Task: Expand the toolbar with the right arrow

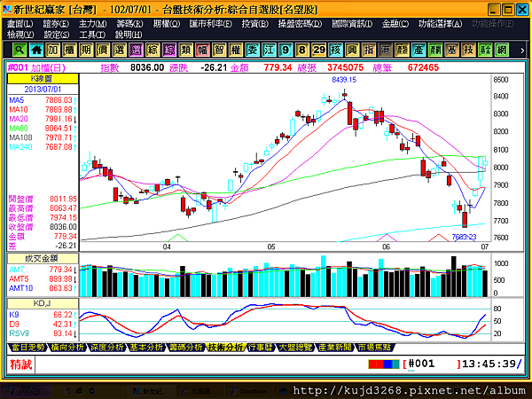Action: [x=522, y=51]
